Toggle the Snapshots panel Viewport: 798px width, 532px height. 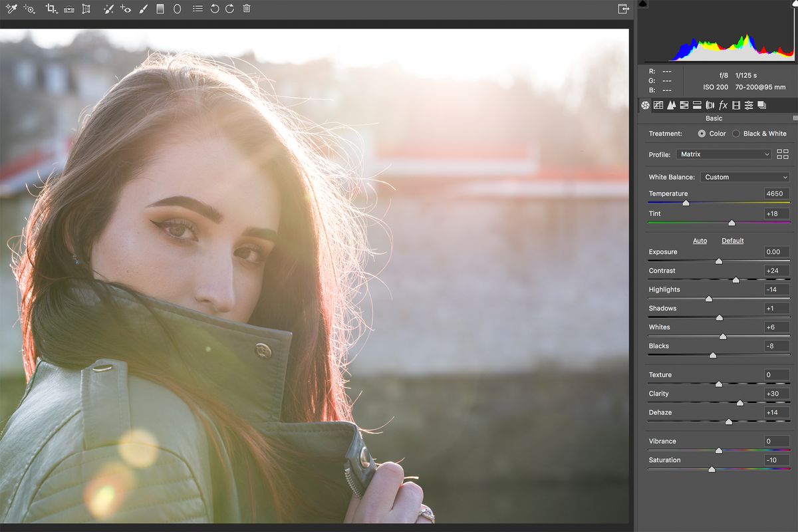[762, 105]
